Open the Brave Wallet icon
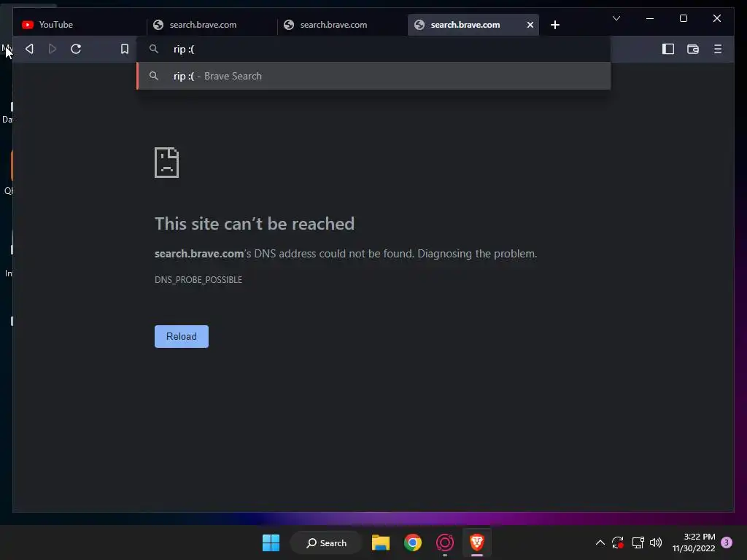The image size is (747, 560). (693, 49)
